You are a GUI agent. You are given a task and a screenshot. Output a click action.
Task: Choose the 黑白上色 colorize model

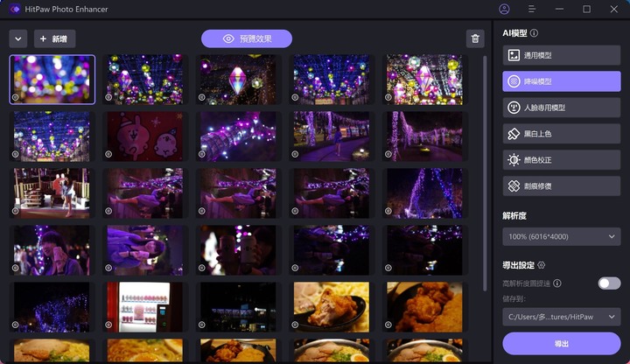coord(561,133)
